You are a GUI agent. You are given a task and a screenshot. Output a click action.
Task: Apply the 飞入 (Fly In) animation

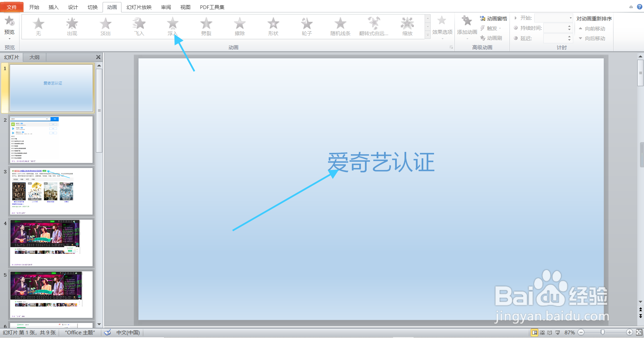139,27
